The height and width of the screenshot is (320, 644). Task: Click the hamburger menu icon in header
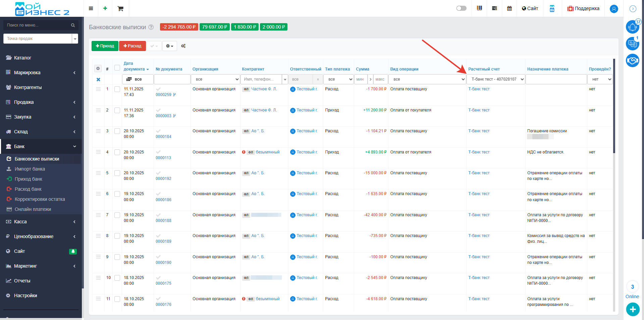91,9
